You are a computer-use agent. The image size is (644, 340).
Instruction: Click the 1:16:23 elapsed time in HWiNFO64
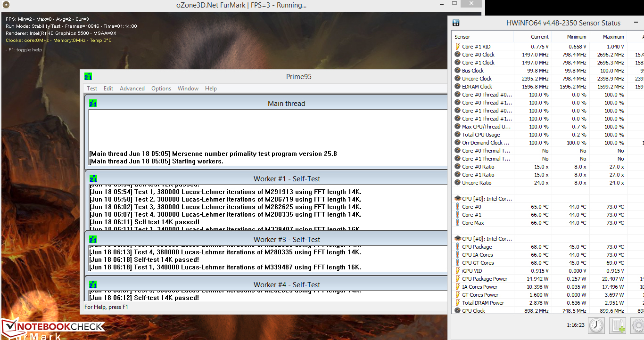(x=575, y=325)
